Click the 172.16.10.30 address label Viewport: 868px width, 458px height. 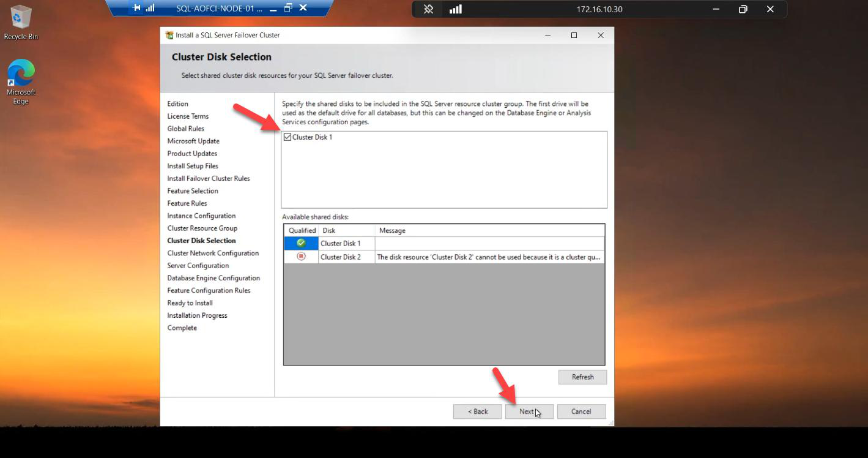coord(599,9)
